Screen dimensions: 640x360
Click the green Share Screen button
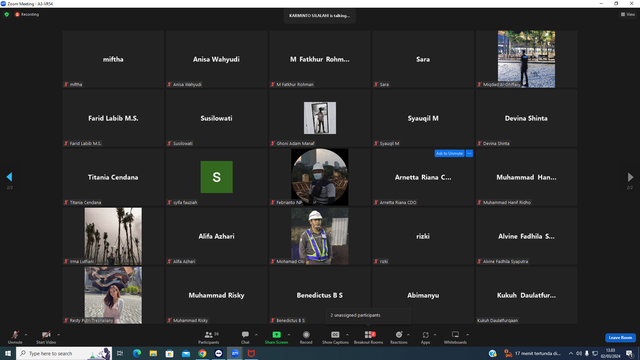pos(276,337)
